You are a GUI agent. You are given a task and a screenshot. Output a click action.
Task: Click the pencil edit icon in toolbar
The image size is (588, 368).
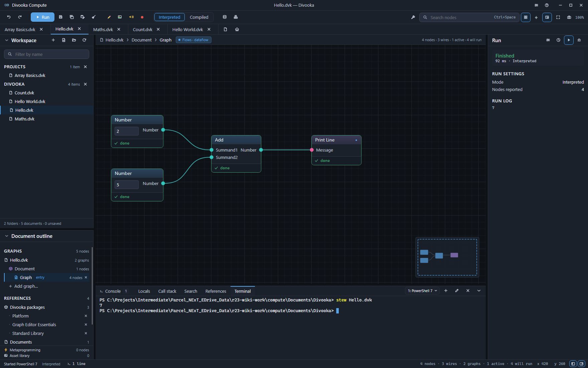click(109, 17)
